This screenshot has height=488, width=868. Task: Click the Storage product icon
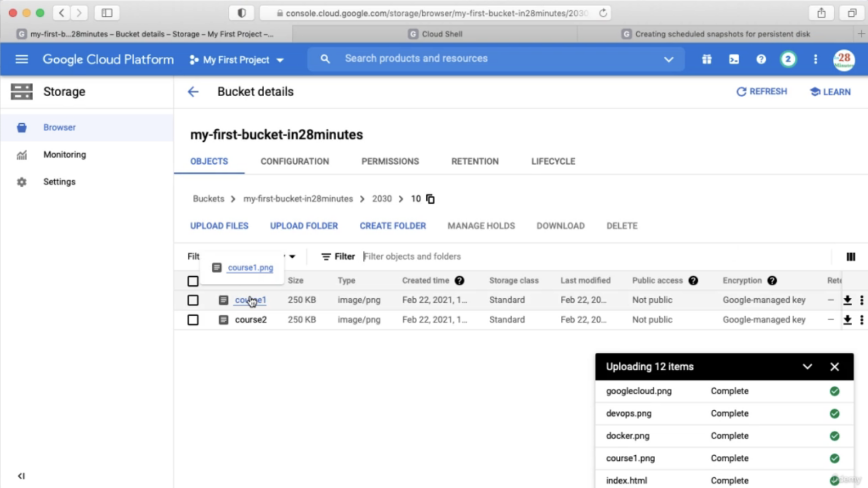coord(21,92)
